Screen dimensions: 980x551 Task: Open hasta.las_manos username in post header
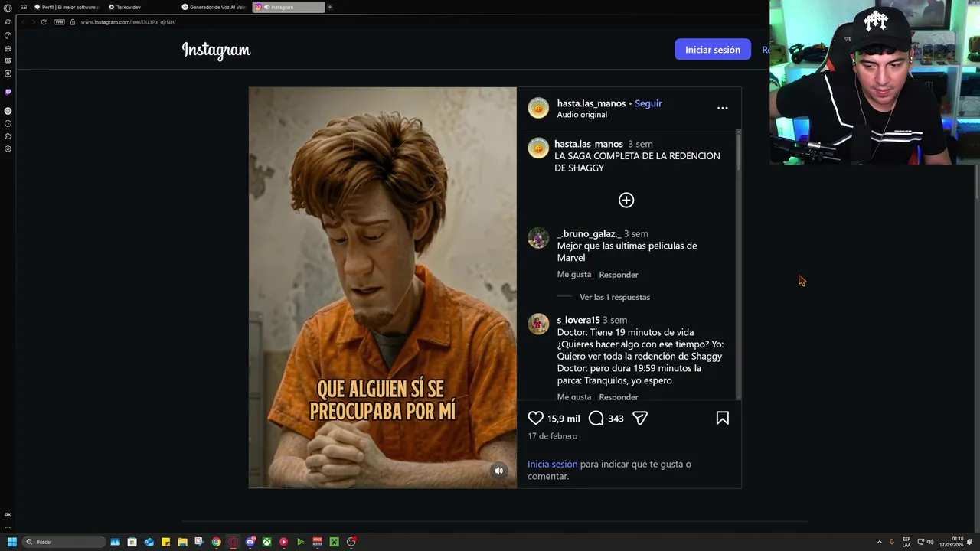(591, 103)
